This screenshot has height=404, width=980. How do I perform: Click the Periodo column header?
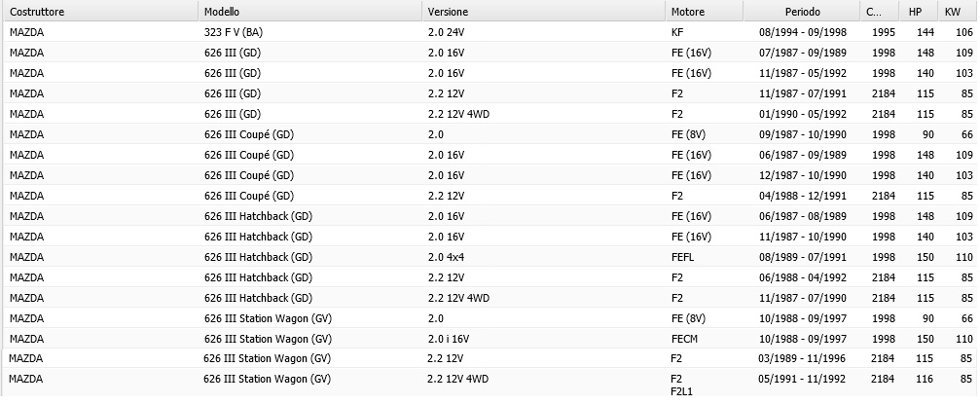coord(802,12)
